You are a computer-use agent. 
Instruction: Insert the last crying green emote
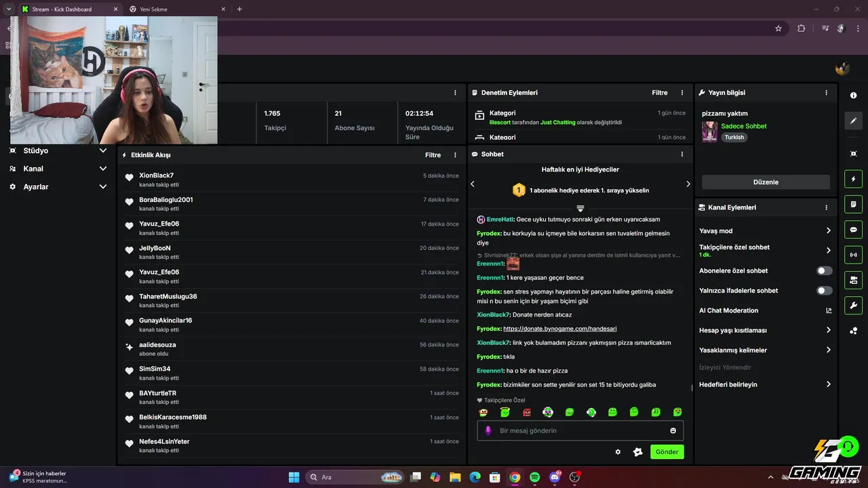pyautogui.click(x=677, y=412)
